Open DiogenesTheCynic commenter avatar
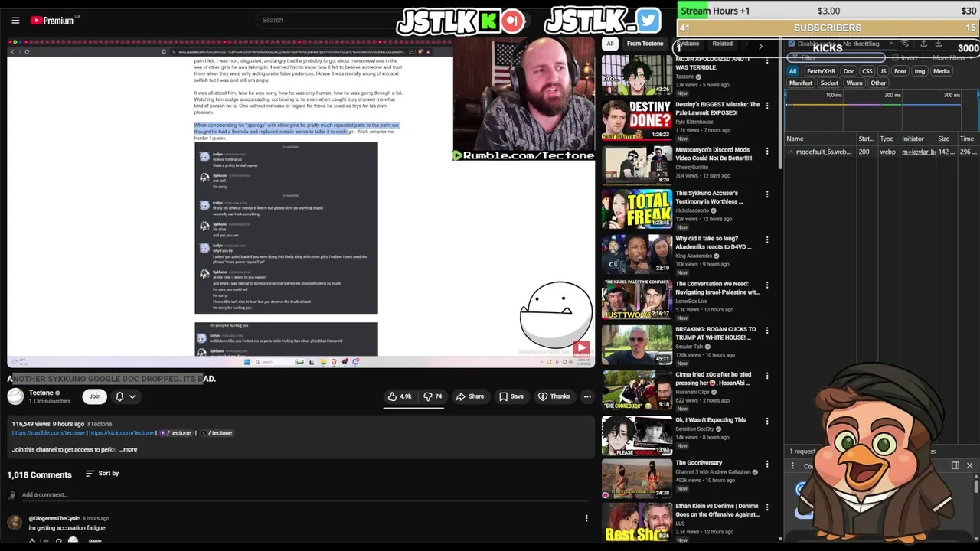The image size is (980, 551). (x=15, y=522)
